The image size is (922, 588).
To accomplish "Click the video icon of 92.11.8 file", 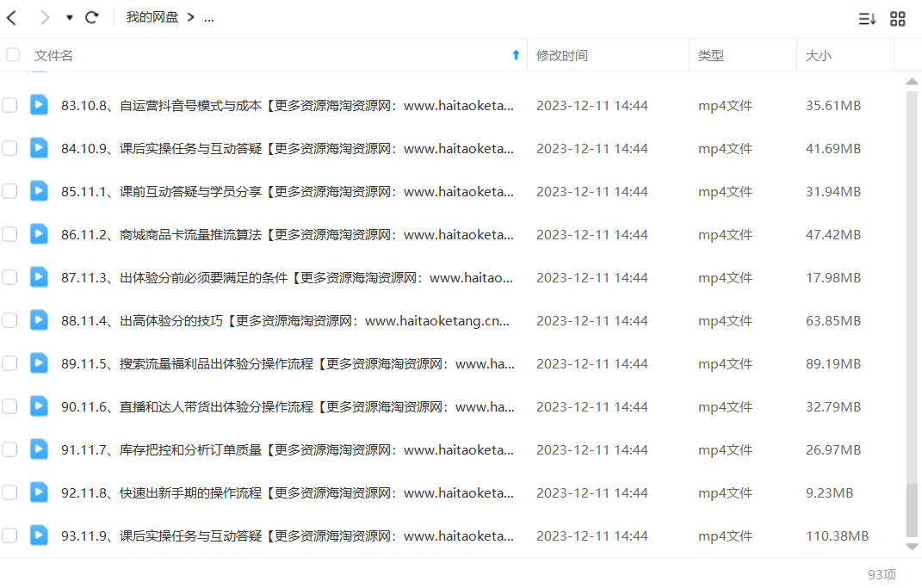I will click(39, 492).
